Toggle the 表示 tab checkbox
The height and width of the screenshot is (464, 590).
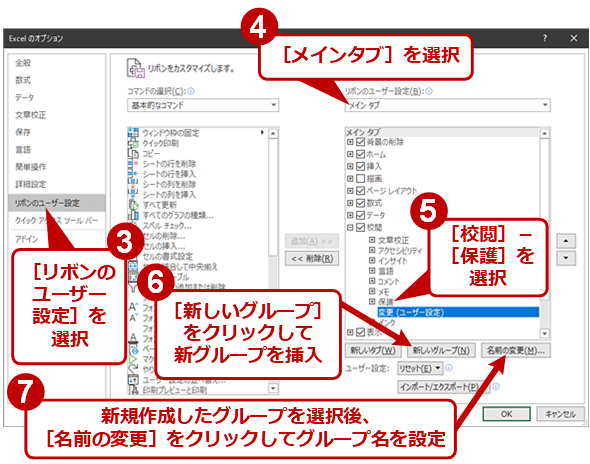(x=360, y=332)
